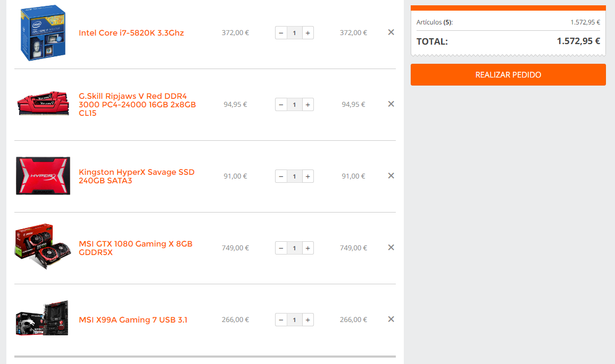Image resolution: width=615 pixels, height=364 pixels.
Task: Click Intel Core i7 unit price 372,00 €
Action: point(235,33)
